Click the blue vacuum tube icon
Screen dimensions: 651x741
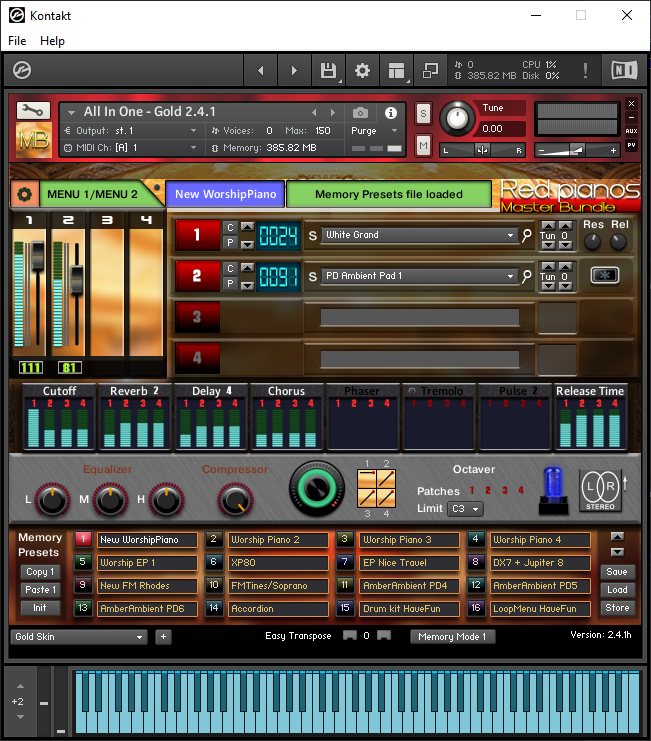(554, 490)
